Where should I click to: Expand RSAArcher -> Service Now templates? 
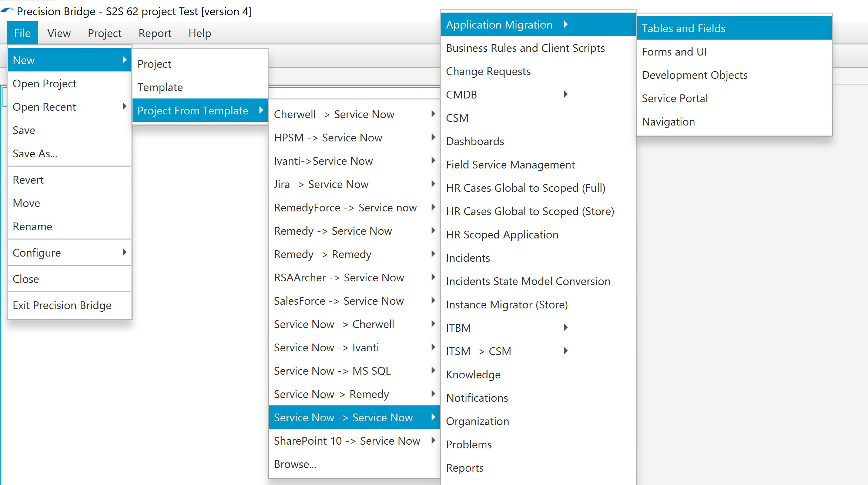355,277
